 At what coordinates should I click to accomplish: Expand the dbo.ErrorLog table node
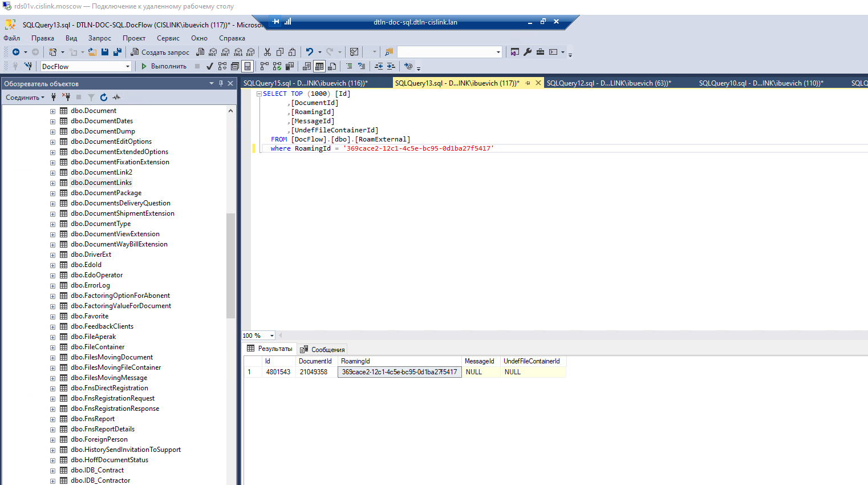pos(52,286)
